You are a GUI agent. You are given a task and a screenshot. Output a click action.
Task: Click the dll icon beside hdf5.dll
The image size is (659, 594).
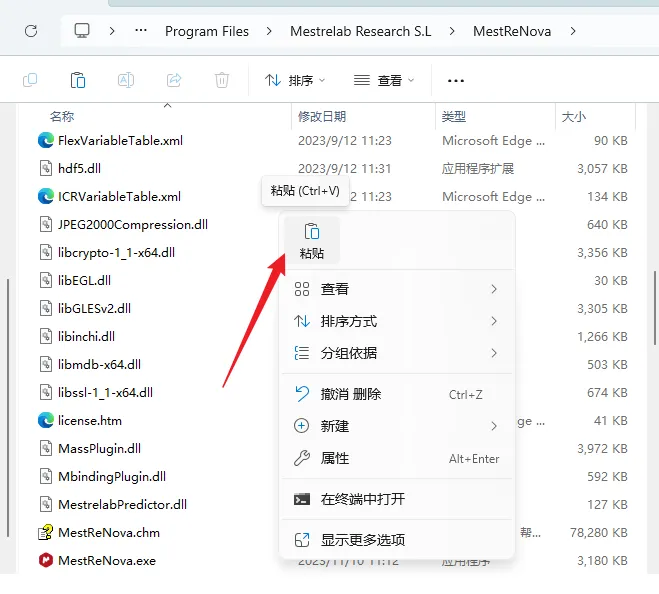46,169
